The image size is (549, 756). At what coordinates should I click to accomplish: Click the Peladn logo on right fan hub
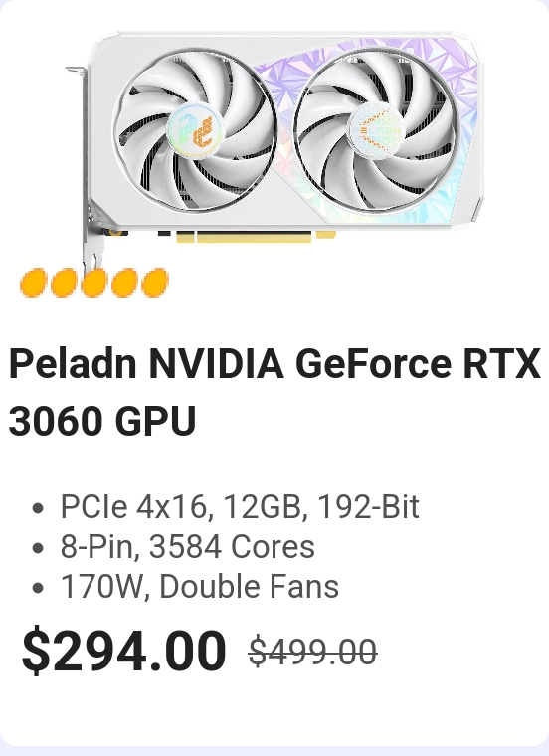click(376, 129)
